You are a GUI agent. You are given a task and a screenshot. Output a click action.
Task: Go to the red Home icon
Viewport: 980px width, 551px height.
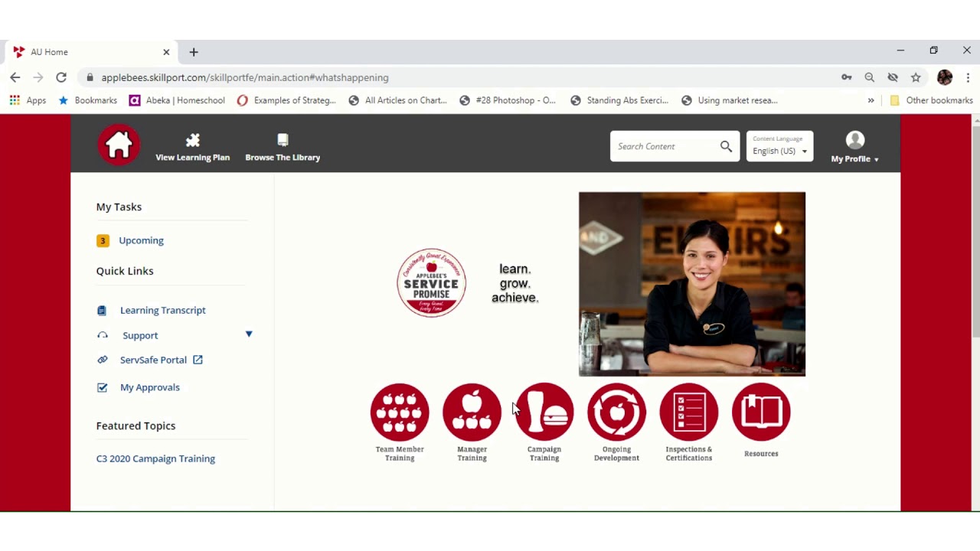(119, 145)
